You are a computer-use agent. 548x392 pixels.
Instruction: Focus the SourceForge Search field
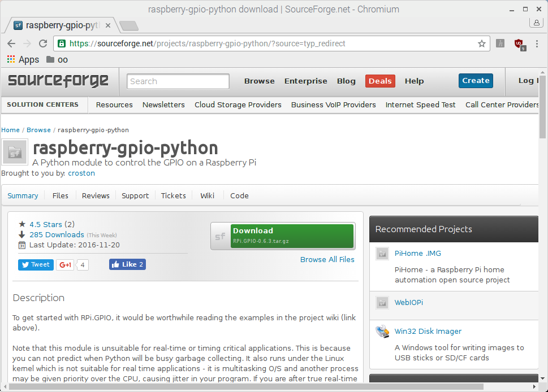(178, 81)
